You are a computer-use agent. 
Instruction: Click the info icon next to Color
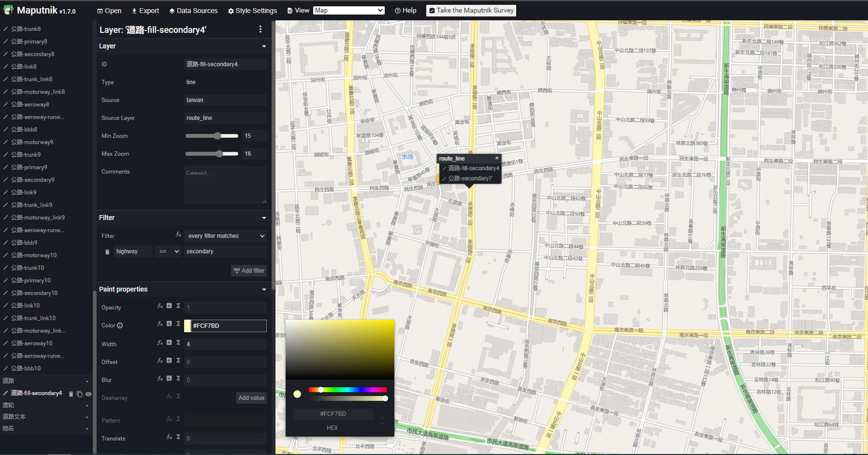click(x=119, y=325)
